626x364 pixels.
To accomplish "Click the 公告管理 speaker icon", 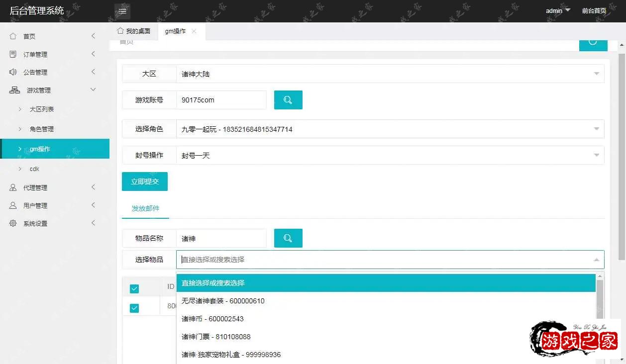I will coord(13,72).
